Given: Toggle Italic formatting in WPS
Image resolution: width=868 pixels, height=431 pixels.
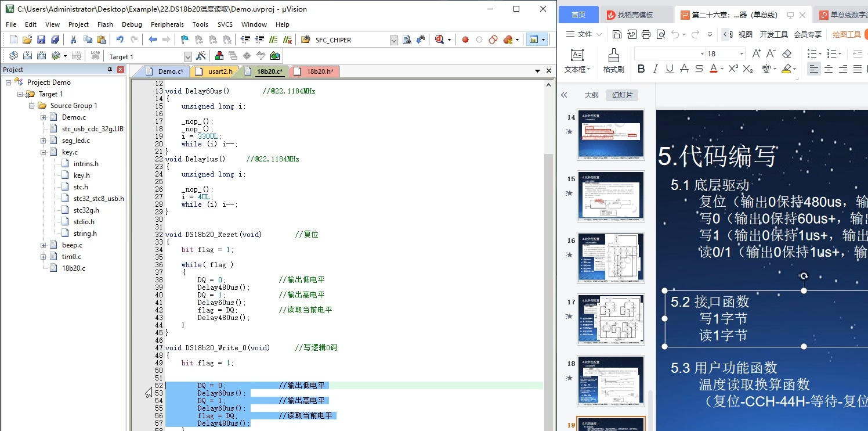Looking at the screenshot, I should pyautogui.click(x=656, y=69).
